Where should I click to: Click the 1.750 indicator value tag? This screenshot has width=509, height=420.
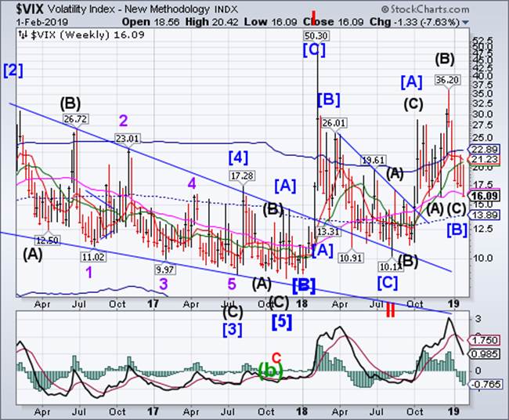pos(484,340)
